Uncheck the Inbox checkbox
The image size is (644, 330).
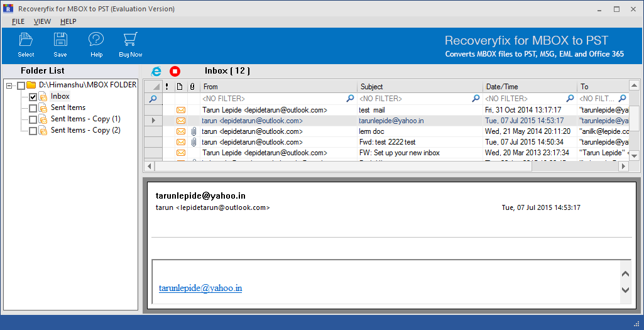point(33,97)
